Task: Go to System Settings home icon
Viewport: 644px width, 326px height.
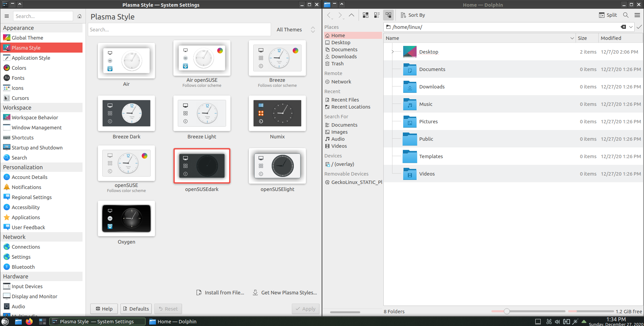Action: (79, 16)
